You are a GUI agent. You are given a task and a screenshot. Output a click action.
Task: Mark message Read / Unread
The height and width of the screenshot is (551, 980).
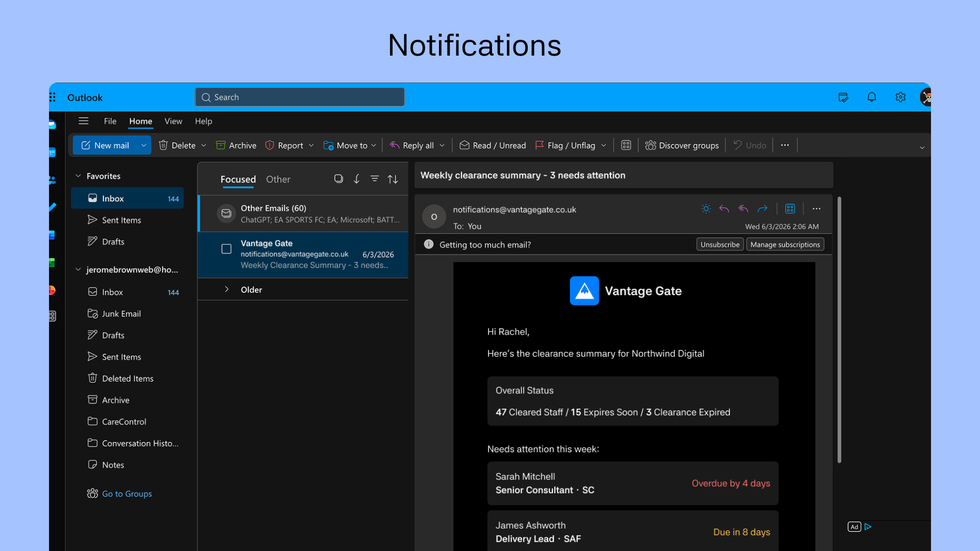(493, 145)
